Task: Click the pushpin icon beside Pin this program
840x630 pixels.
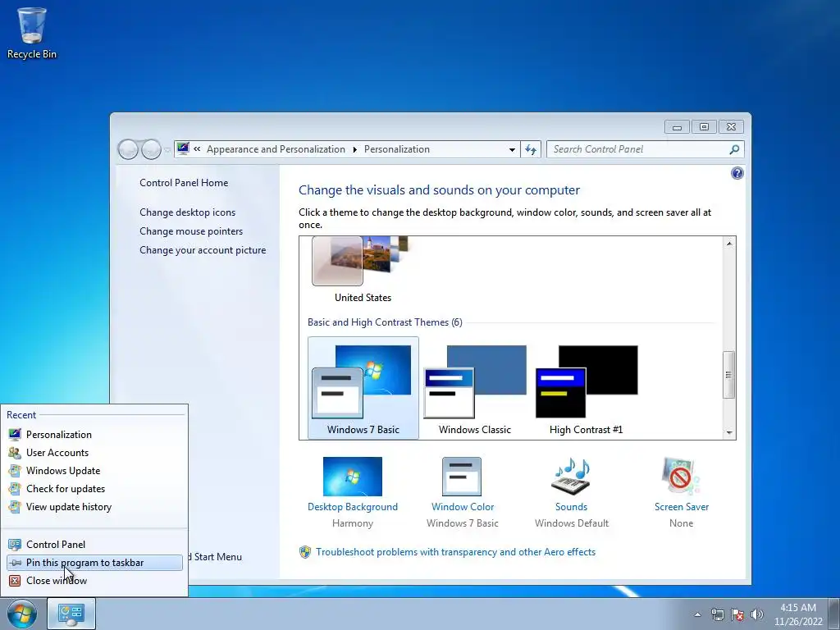Action: coord(15,563)
